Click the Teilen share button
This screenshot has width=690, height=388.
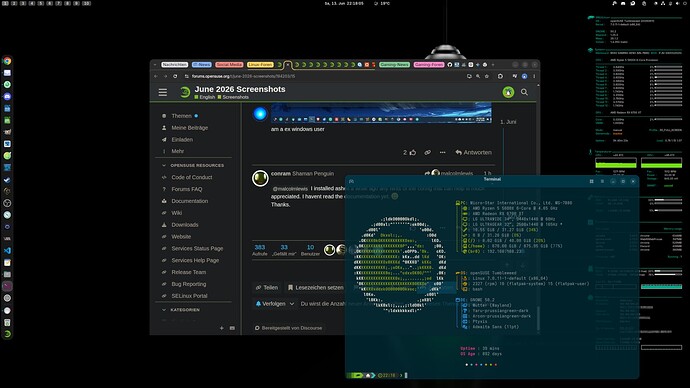tap(267, 287)
